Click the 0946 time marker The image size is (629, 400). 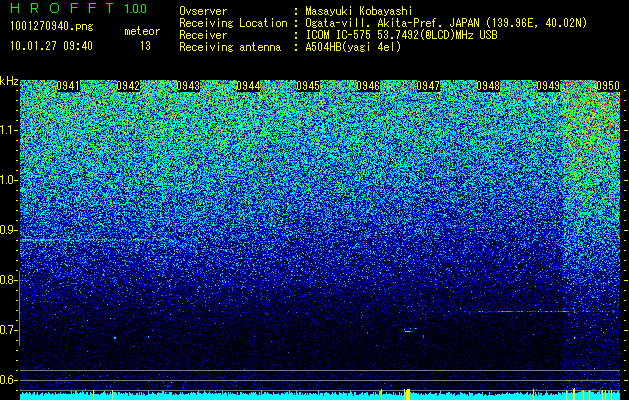point(368,86)
